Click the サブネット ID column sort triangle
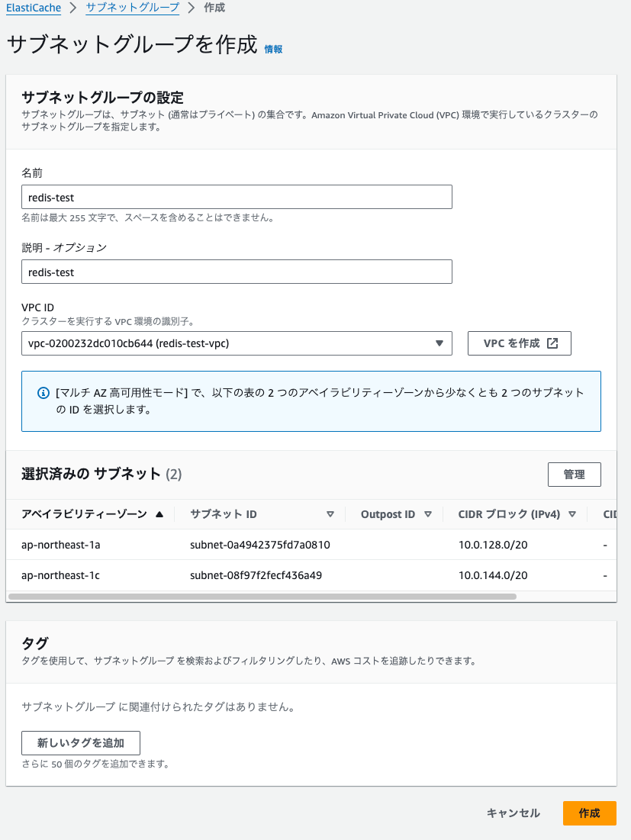 pos(330,514)
